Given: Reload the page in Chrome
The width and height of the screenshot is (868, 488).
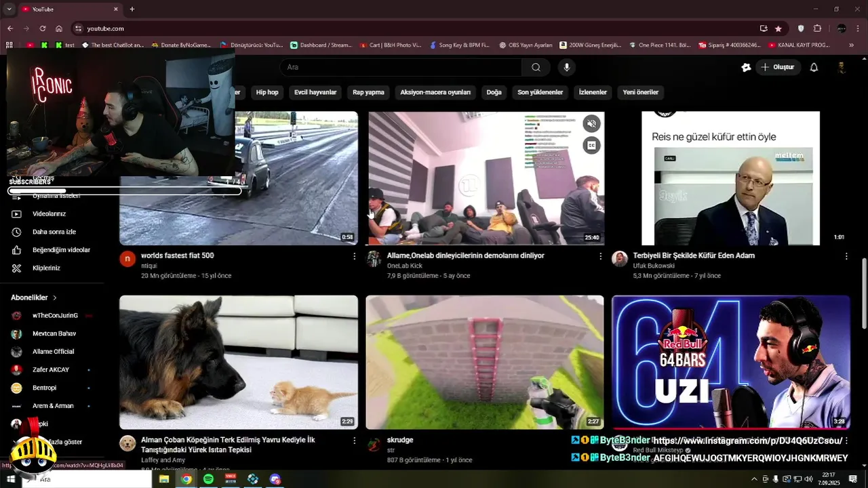Looking at the screenshot, I should (43, 28).
